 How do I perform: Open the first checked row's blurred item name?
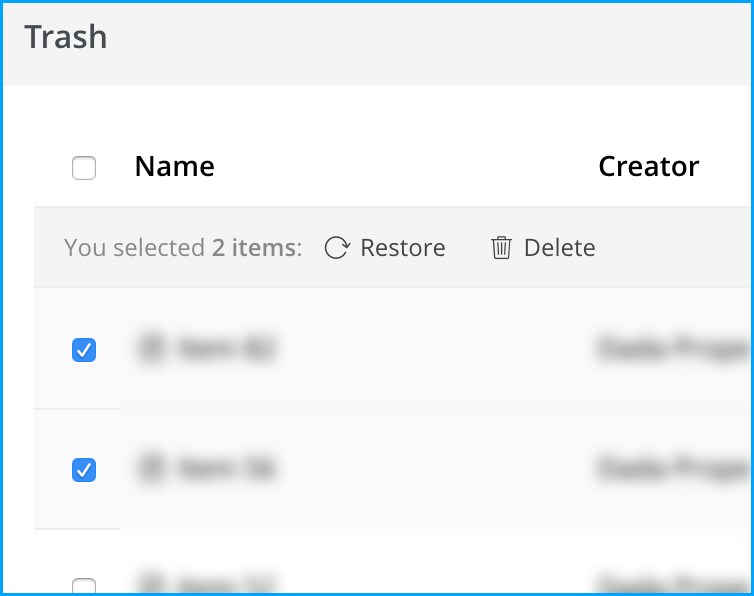tap(226, 348)
